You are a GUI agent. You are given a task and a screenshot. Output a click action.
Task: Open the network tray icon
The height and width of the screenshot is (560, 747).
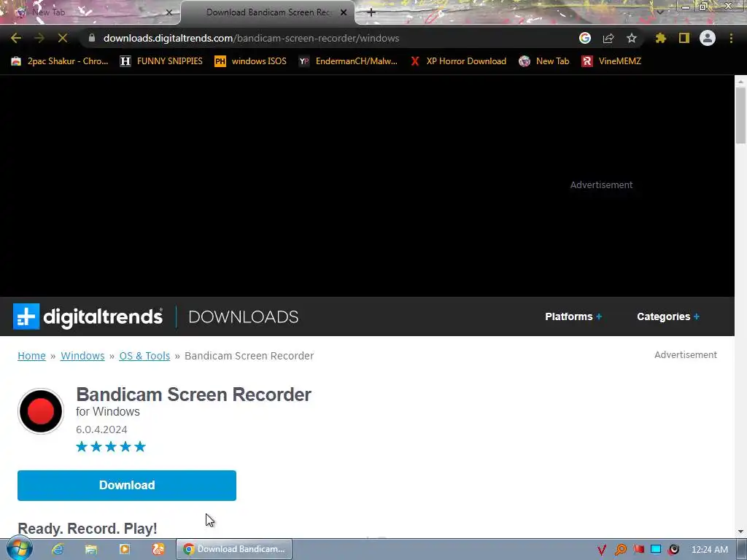click(x=656, y=550)
